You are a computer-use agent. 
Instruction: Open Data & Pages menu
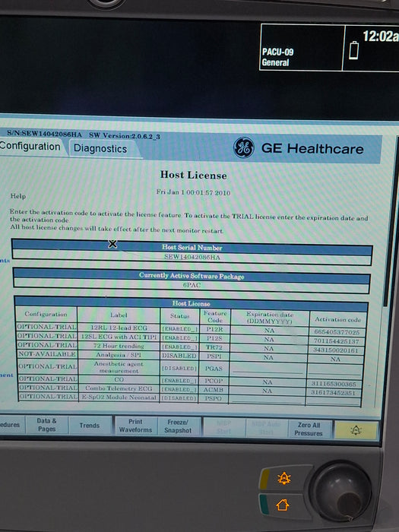[47, 425]
